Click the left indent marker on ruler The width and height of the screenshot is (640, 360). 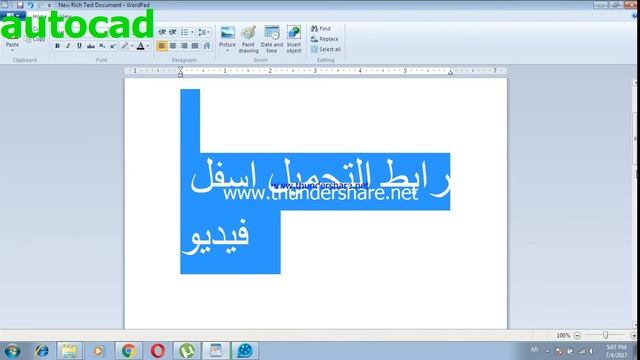pos(180,72)
